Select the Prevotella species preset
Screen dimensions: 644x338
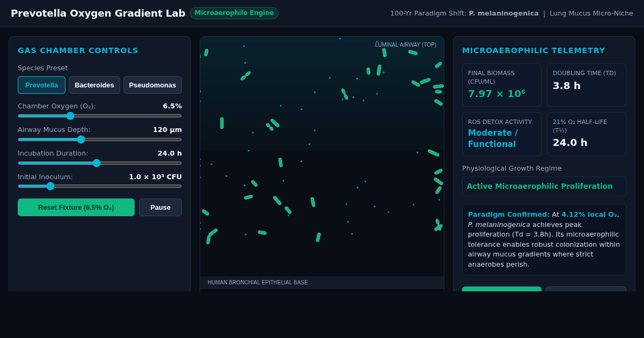click(41, 85)
